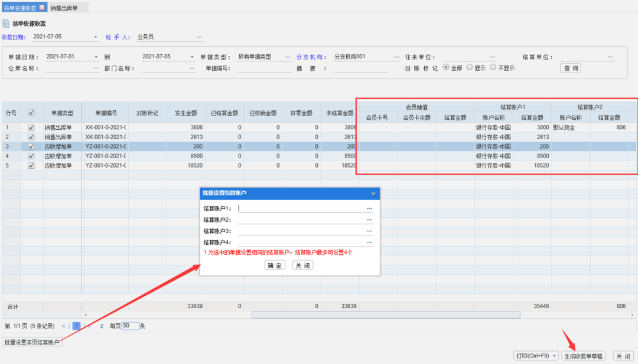Click 批量设置本页结算账户 button
638x364 pixels.
(x=32, y=342)
